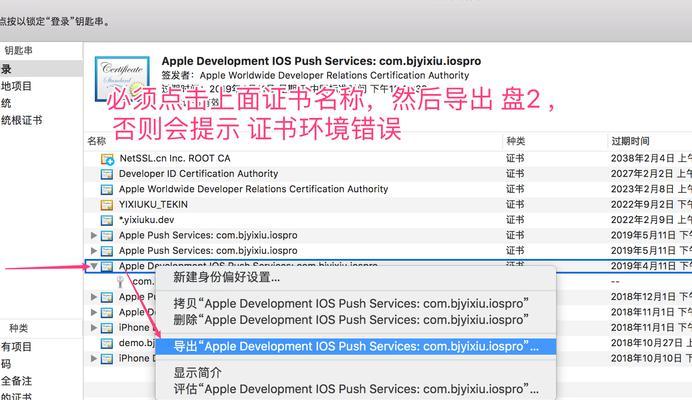
Task: Select the NetSSL.cn Inc. ROOT CA row name
Action: tap(175, 158)
